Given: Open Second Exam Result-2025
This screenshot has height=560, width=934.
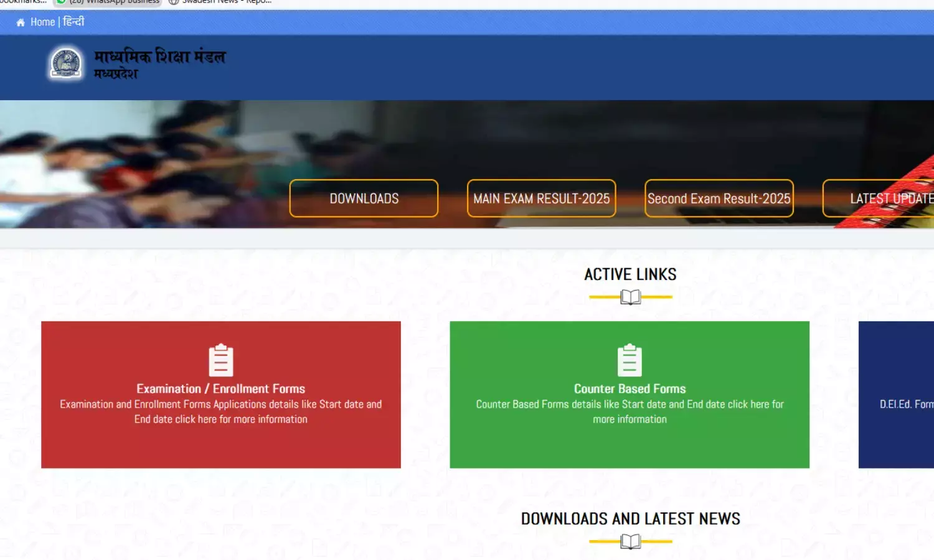Looking at the screenshot, I should (719, 198).
